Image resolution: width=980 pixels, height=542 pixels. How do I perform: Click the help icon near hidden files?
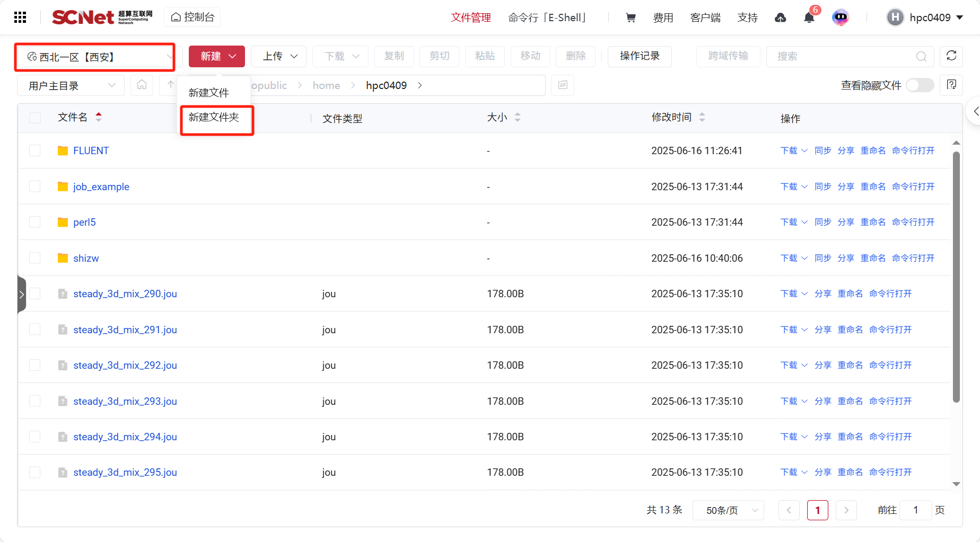(951, 85)
